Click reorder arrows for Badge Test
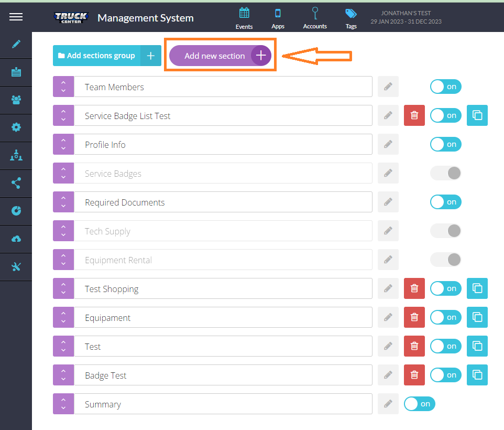This screenshot has height=430, width=504. [x=63, y=375]
